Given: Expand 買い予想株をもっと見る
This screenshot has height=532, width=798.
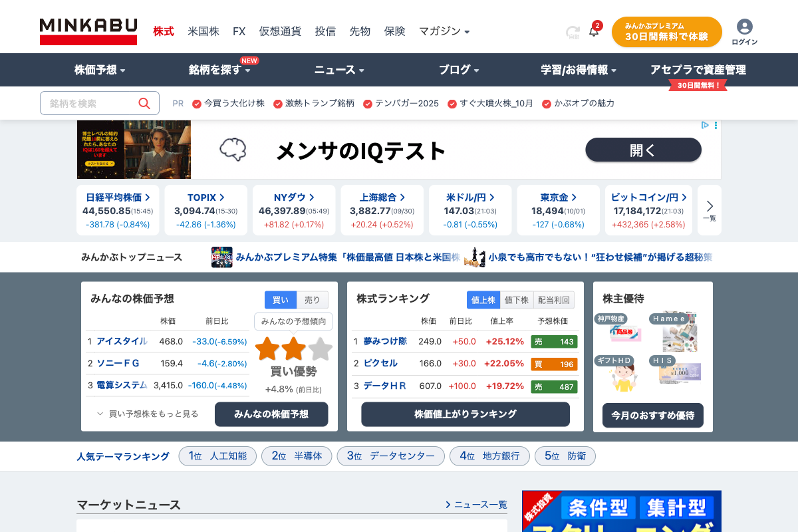Looking at the screenshot, I should (148, 414).
